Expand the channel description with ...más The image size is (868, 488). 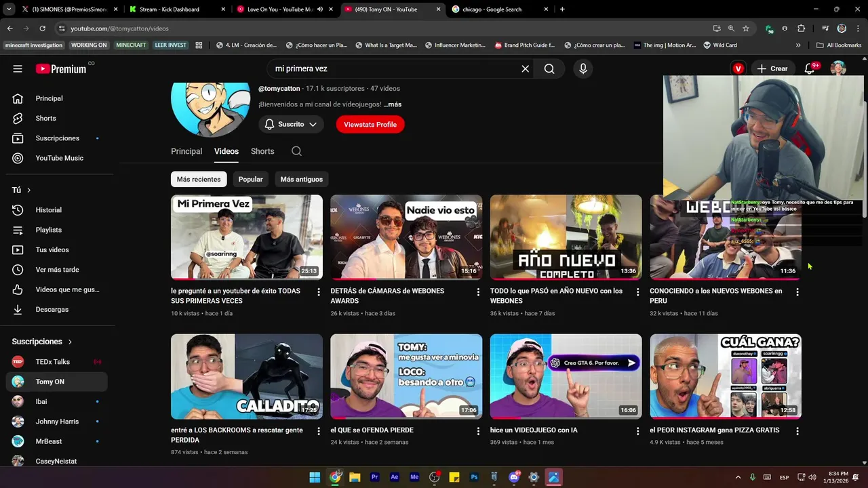[393, 105]
